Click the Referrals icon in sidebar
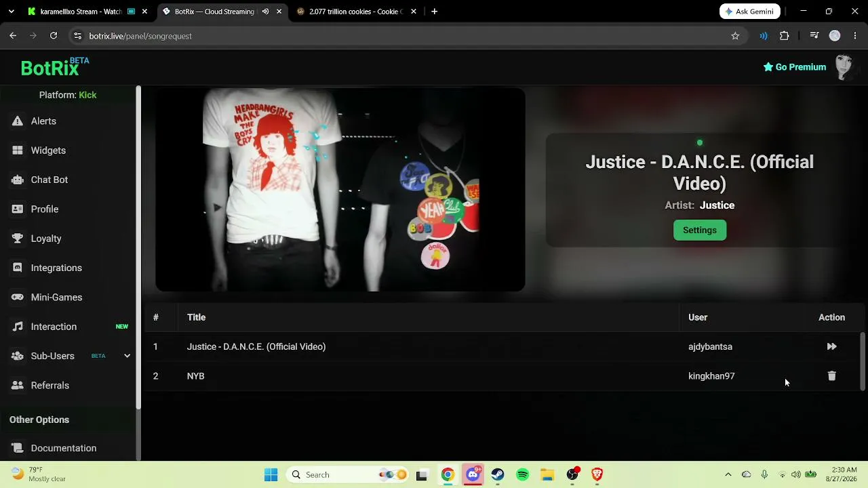868x488 pixels. click(18, 386)
